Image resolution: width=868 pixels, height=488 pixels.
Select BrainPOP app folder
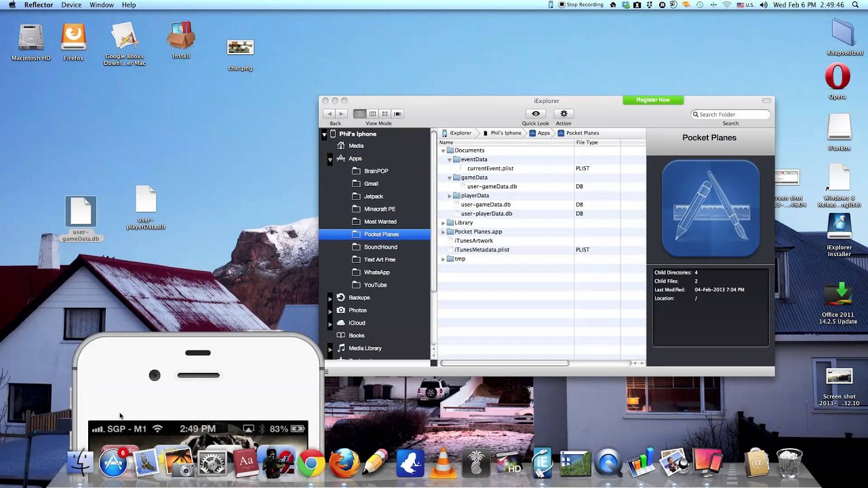(374, 171)
